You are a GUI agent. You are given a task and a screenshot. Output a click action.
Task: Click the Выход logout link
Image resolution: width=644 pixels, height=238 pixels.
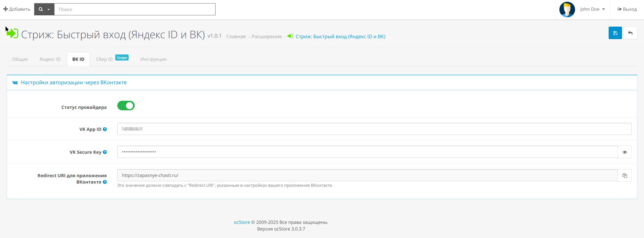pos(627,9)
